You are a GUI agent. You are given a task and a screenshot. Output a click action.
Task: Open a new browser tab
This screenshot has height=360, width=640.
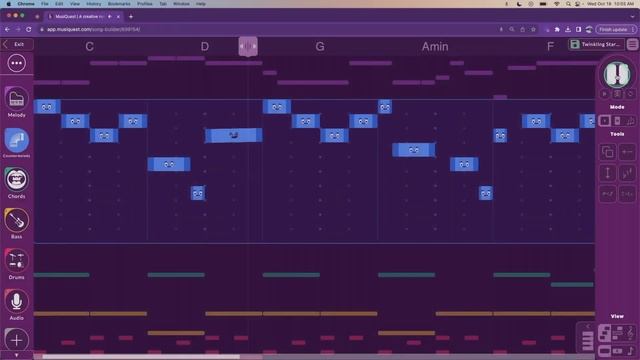coord(131,17)
